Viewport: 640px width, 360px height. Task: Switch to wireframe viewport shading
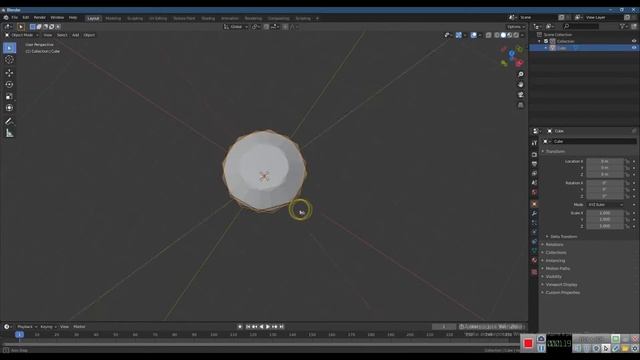(497, 35)
